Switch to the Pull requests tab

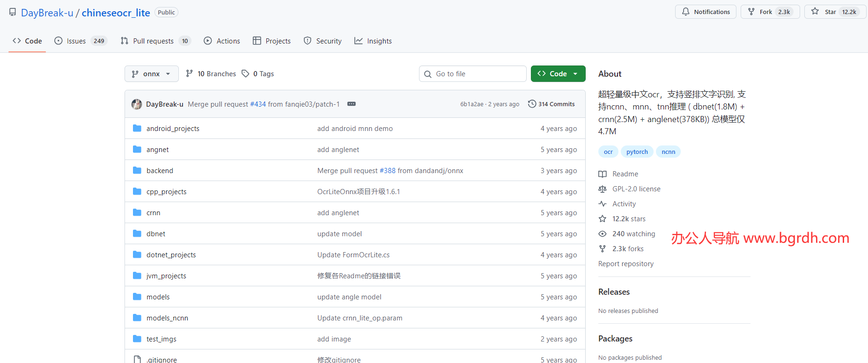[155, 41]
